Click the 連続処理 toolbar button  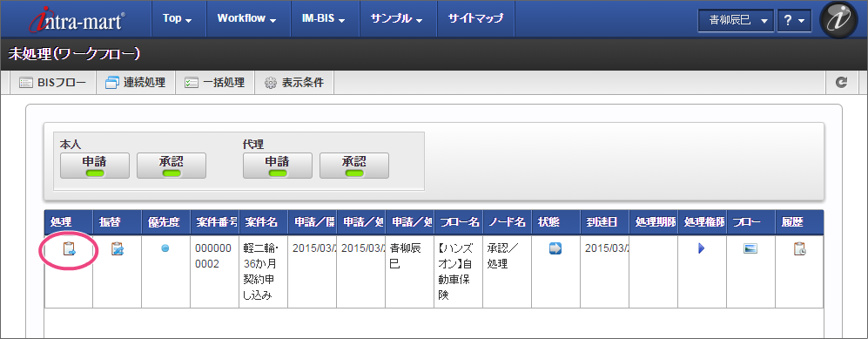pyautogui.click(x=136, y=83)
